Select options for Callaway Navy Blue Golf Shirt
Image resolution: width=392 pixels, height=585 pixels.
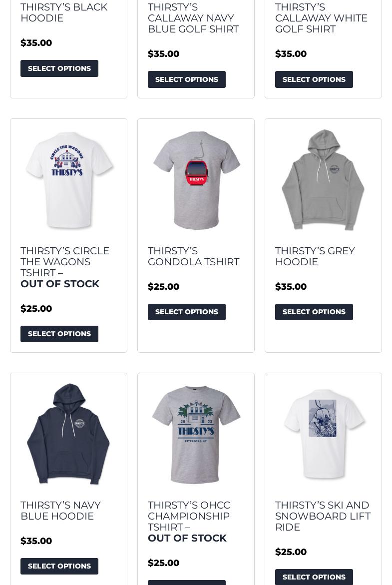click(x=186, y=79)
